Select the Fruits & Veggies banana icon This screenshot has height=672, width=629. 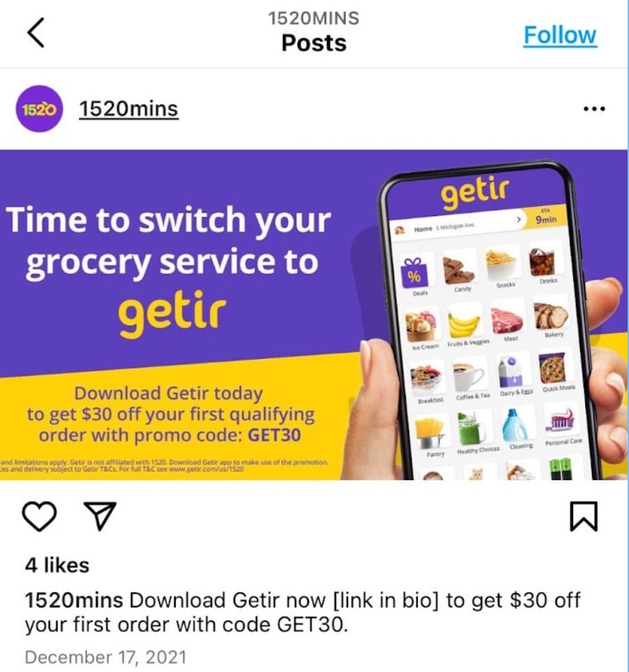[464, 322]
